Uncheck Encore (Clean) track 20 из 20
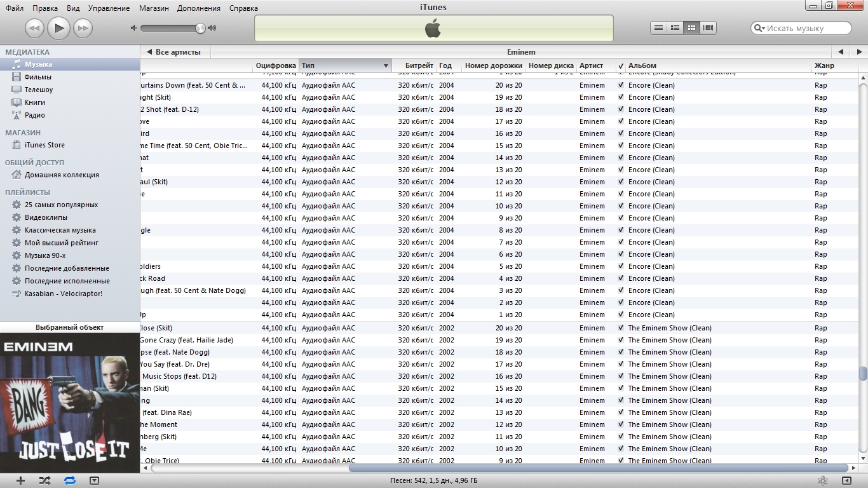The image size is (868, 488). [621, 85]
